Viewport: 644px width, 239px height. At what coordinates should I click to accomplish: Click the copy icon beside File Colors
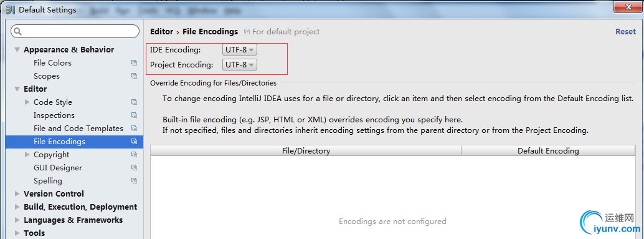(x=134, y=63)
